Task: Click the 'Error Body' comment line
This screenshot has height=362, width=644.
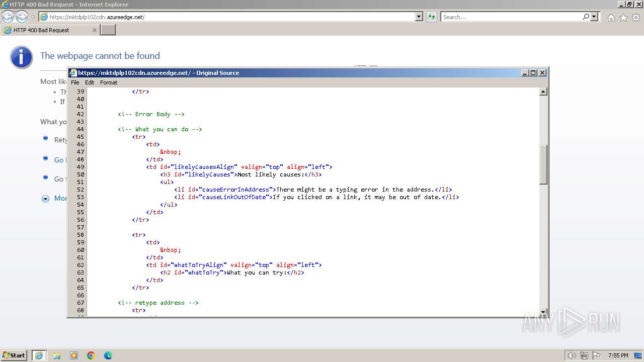Action: tap(151, 114)
